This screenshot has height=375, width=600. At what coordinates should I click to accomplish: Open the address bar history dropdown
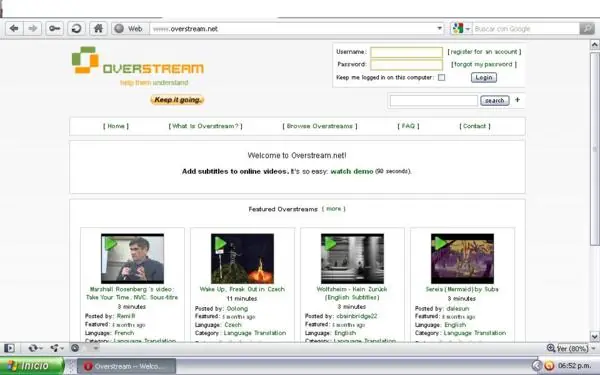tap(439, 28)
